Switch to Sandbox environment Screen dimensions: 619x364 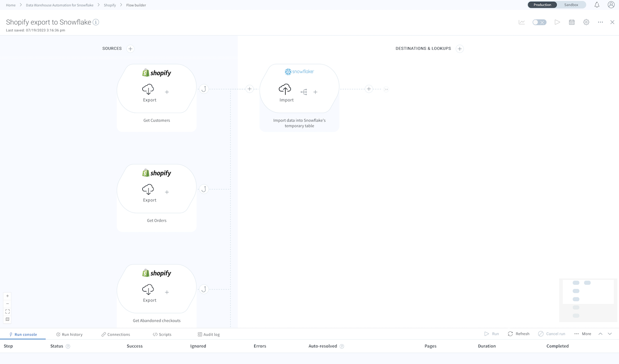coord(571,5)
